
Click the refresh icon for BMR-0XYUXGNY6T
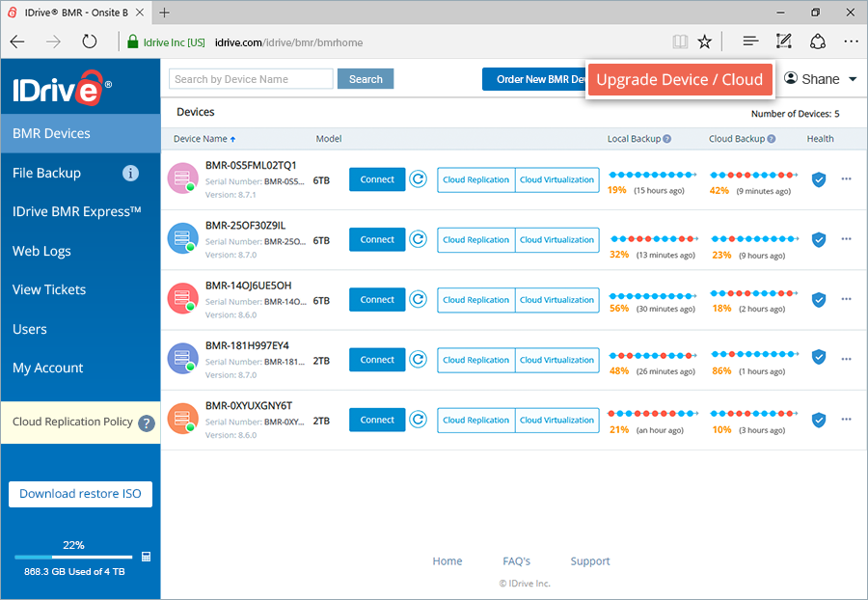[418, 420]
